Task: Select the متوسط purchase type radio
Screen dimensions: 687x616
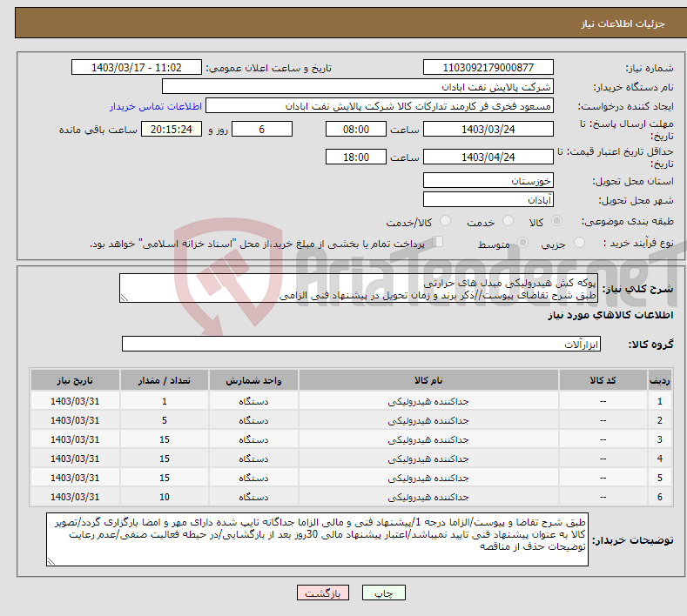Action: [x=522, y=243]
